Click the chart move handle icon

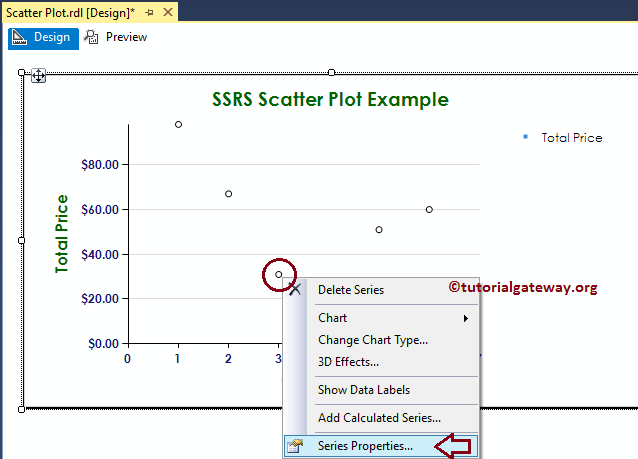point(39,76)
